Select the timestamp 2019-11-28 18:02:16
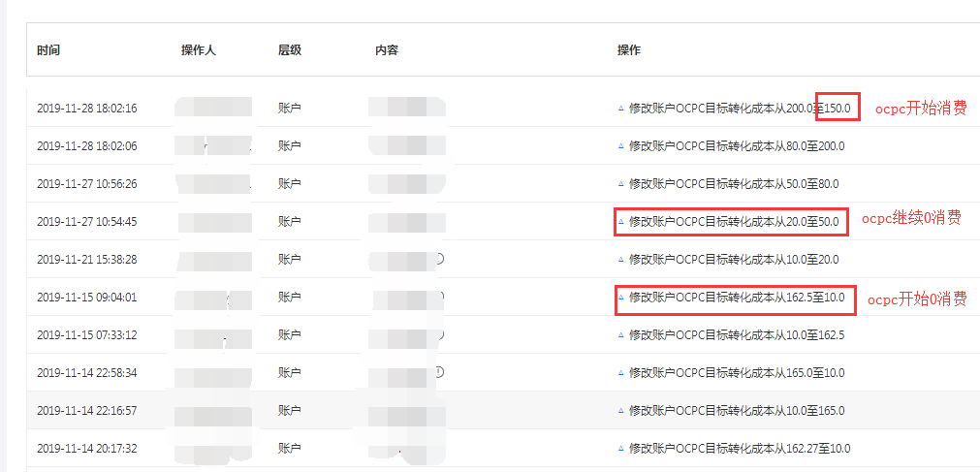This screenshot has height=472, width=980. [87, 109]
